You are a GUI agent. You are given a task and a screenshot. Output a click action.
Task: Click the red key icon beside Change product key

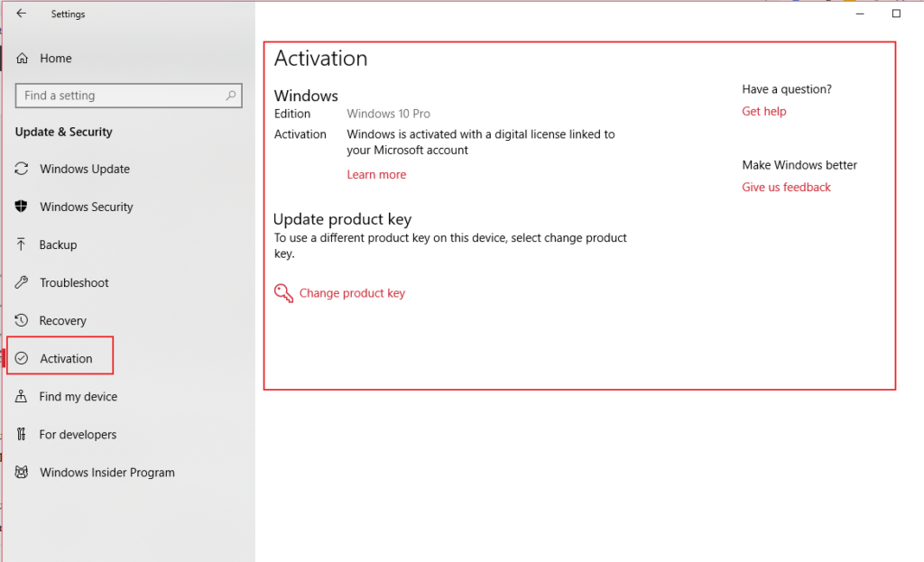(282, 292)
